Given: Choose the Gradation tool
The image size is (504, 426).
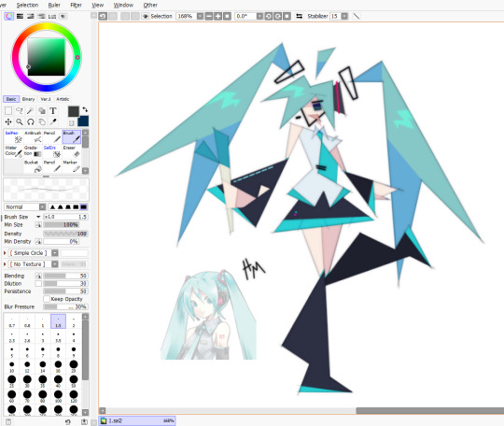Looking at the screenshot, I should point(33,151).
